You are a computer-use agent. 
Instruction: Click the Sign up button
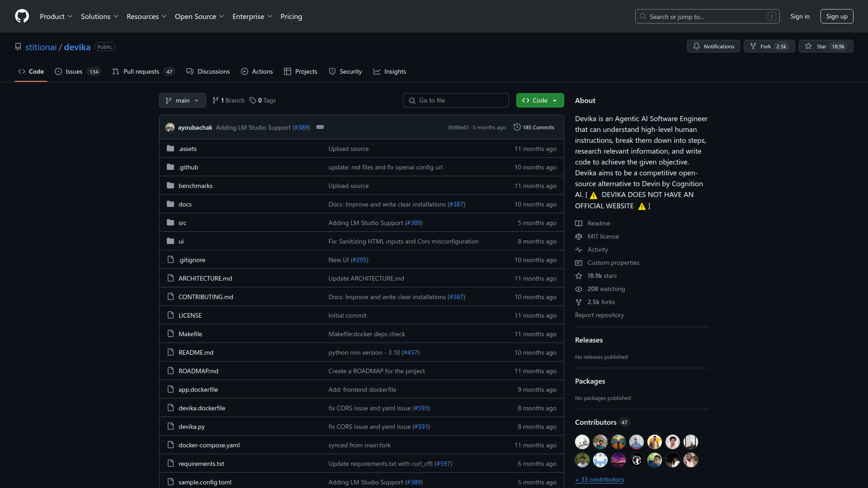tap(837, 16)
